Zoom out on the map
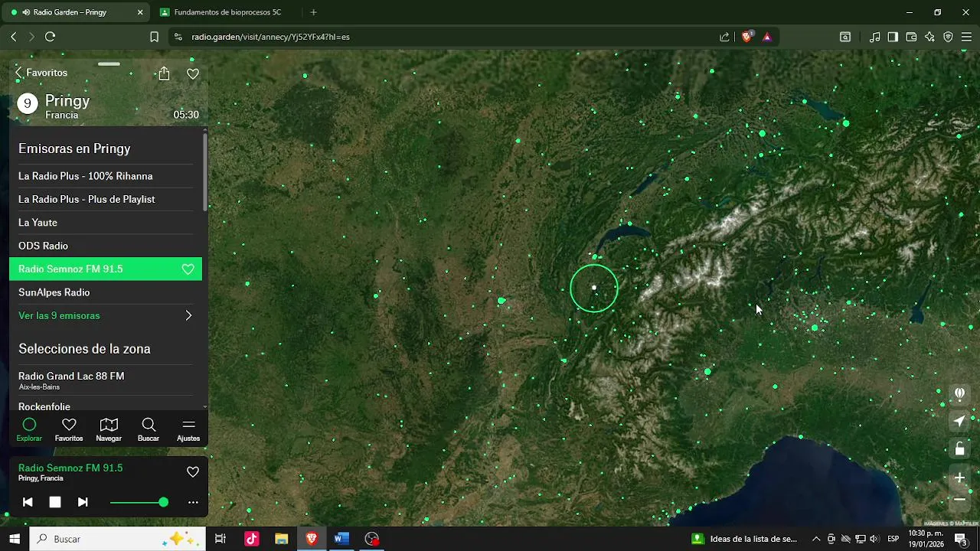The image size is (980, 551). 959,500
